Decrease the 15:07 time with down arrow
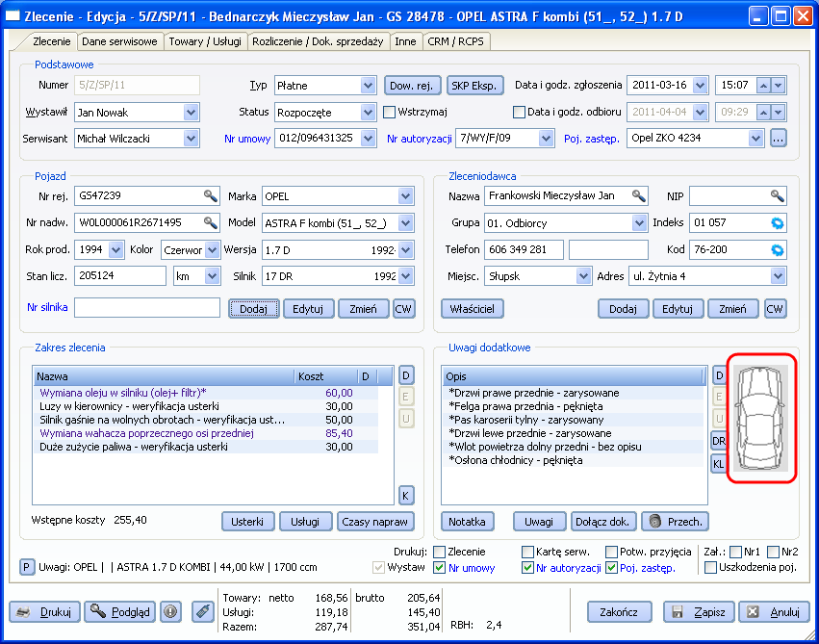819x644 pixels. coord(779,85)
